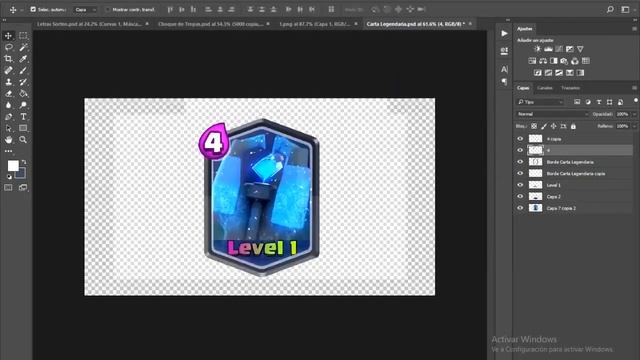
Task: Select the Rectangle shape tool
Action: pos(23,128)
